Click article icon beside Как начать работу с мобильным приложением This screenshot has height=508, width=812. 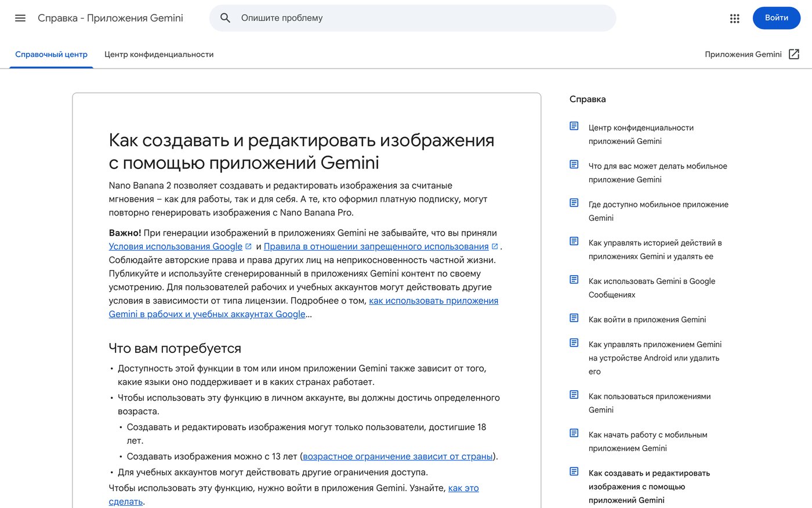[x=574, y=433]
